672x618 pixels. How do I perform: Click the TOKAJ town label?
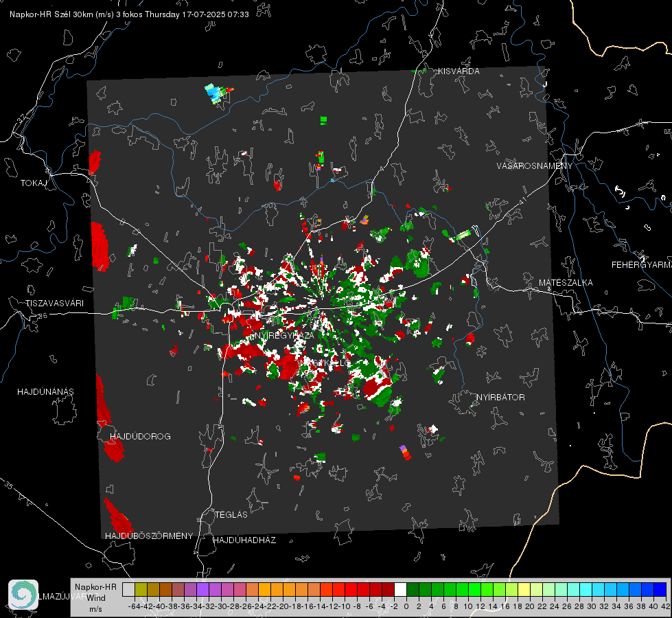pos(34,183)
